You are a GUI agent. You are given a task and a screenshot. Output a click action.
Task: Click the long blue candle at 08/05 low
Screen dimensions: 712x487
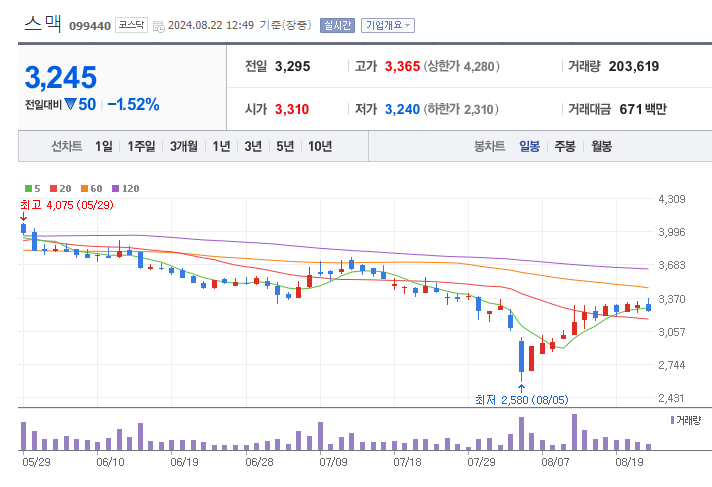[x=521, y=357]
